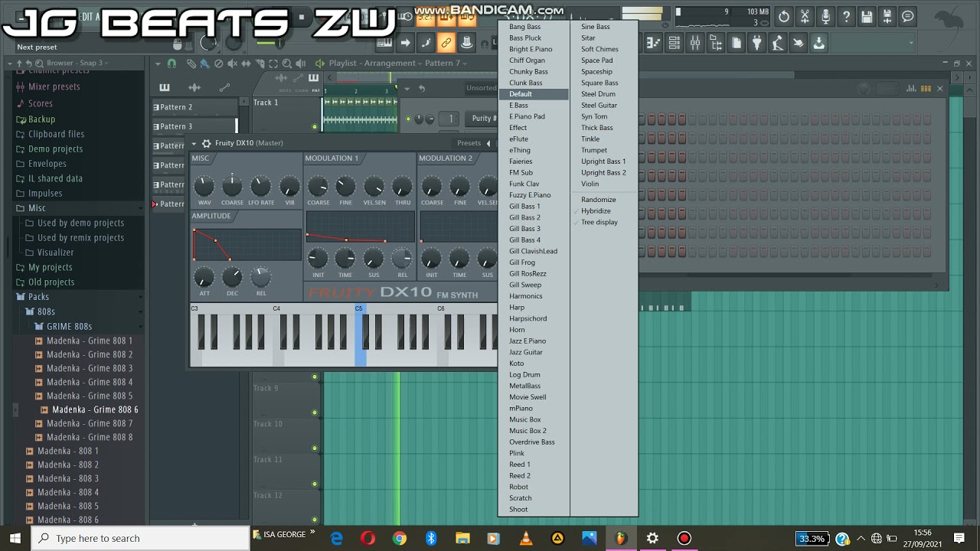980x551 pixels.
Task: Choose the Music Box 2 preset
Action: (528, 431)
